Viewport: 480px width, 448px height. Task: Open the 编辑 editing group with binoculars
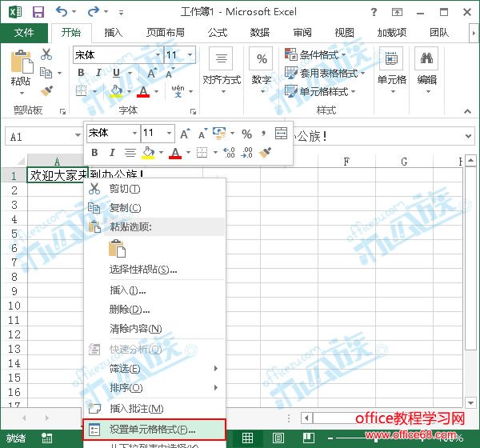426,71
